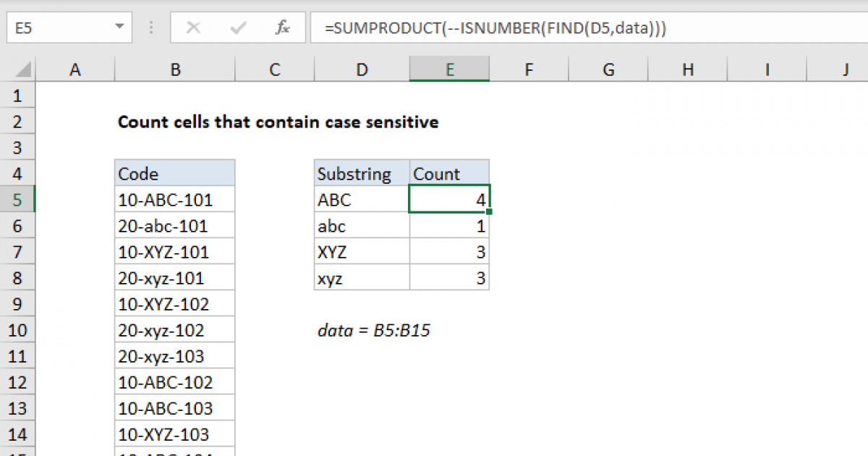Click the Count header cell

click(449, 173)
